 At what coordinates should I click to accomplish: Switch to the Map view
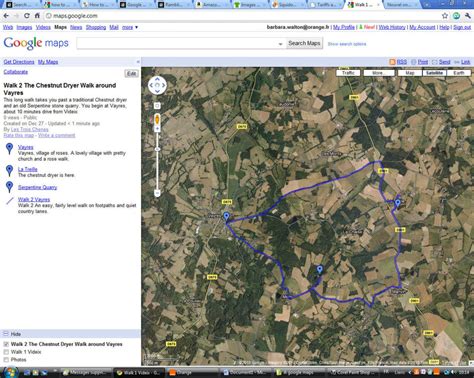410,73
